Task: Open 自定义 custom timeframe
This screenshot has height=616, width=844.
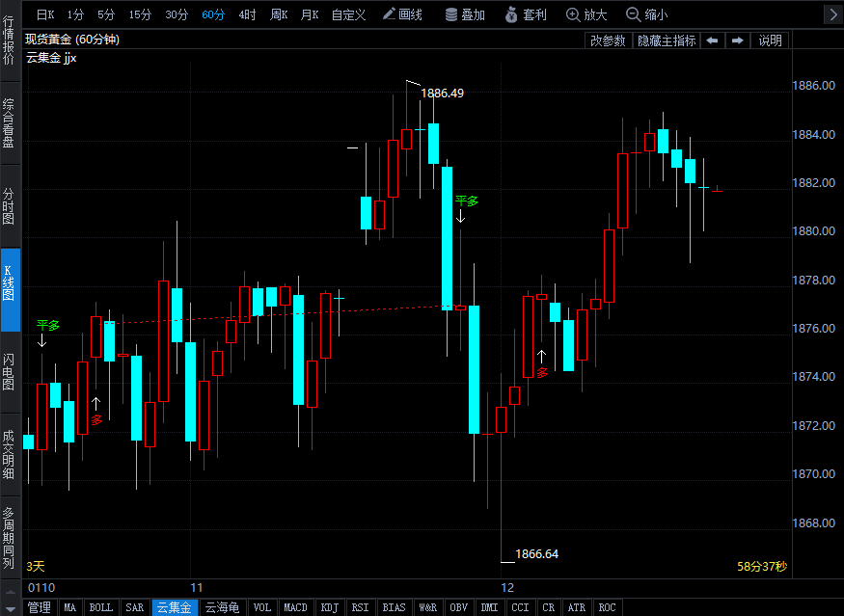Action: pyautogui.click(x=348, y=14)
